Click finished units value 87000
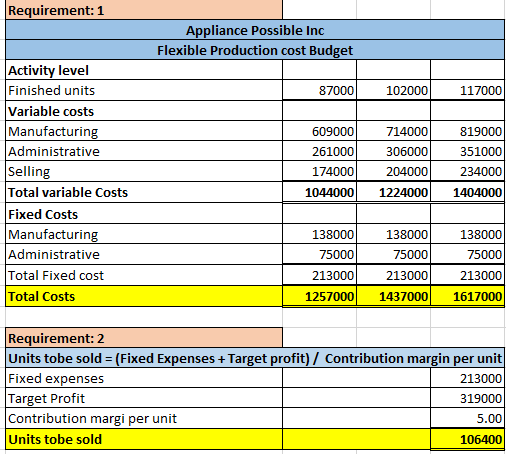Screen dimensions: 506x454 [x=319, y=90]
